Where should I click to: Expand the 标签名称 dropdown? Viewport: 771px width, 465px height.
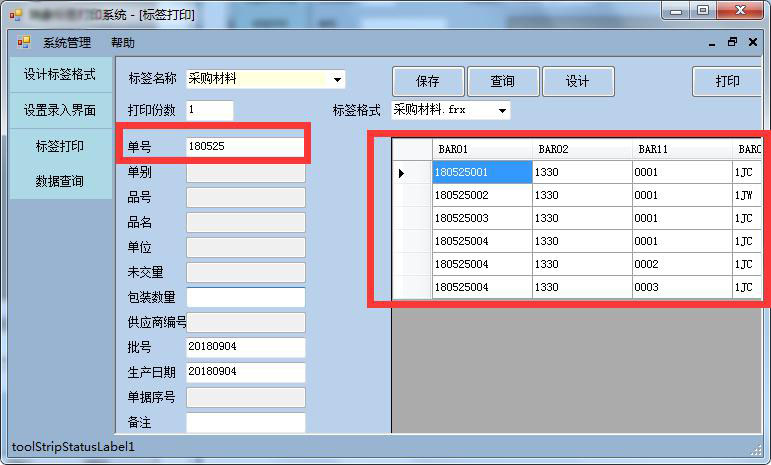[x=338, y=79]
